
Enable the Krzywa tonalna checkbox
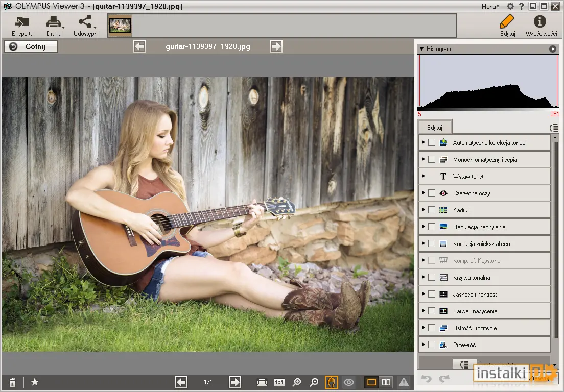pos(432,277)
